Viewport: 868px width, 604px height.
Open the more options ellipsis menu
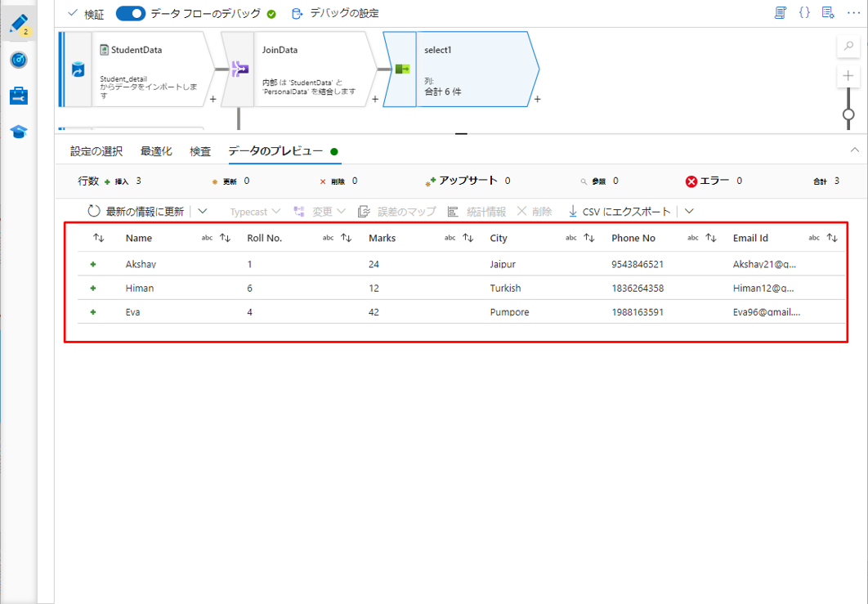853,13
